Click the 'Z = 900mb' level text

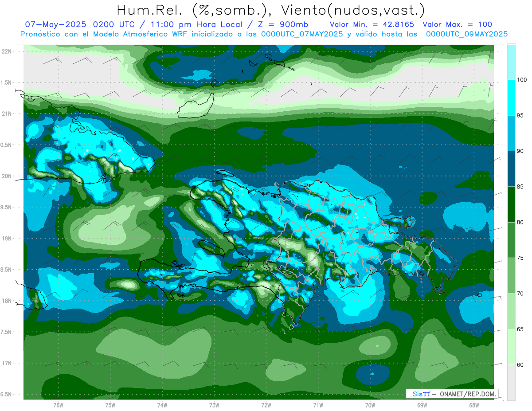[x=284, y=24]
